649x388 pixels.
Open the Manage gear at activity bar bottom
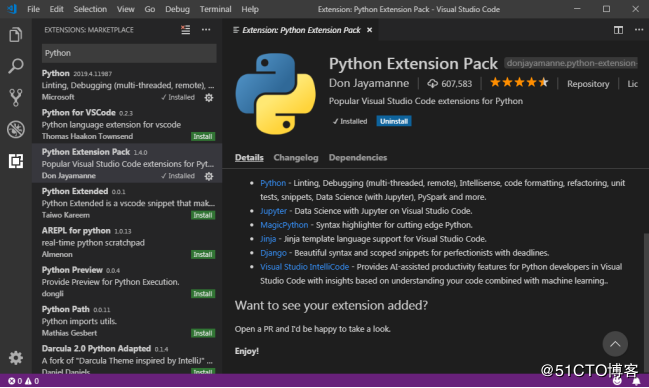[15, 357]
